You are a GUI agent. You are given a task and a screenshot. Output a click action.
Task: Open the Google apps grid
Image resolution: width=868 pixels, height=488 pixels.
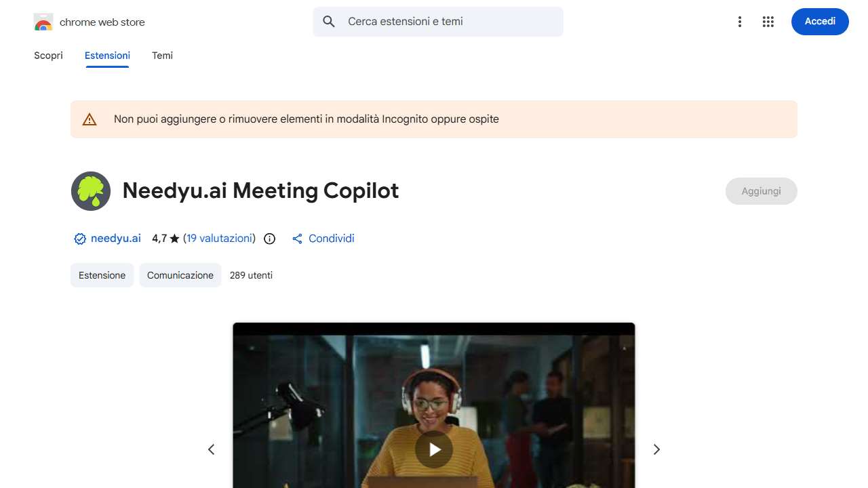768,22
